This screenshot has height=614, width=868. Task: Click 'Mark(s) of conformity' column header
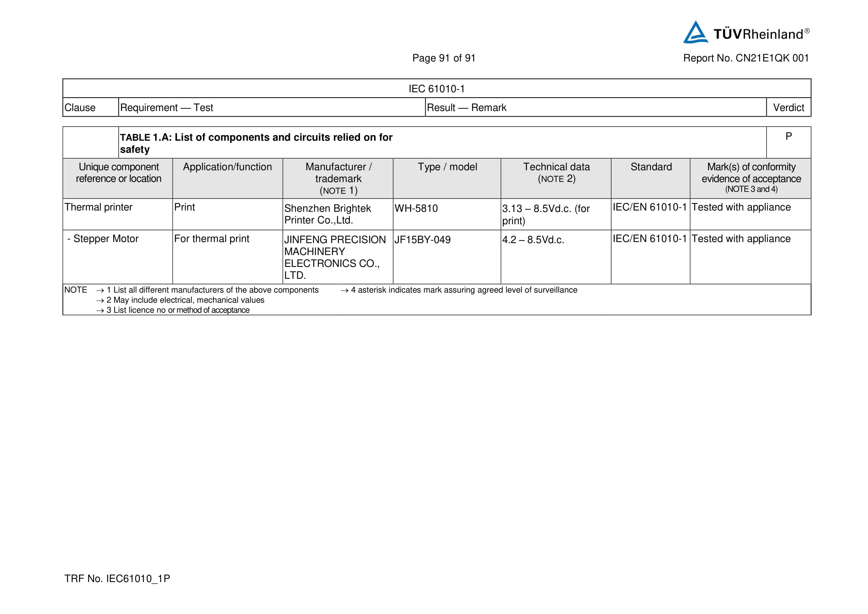tap(751, 178)
